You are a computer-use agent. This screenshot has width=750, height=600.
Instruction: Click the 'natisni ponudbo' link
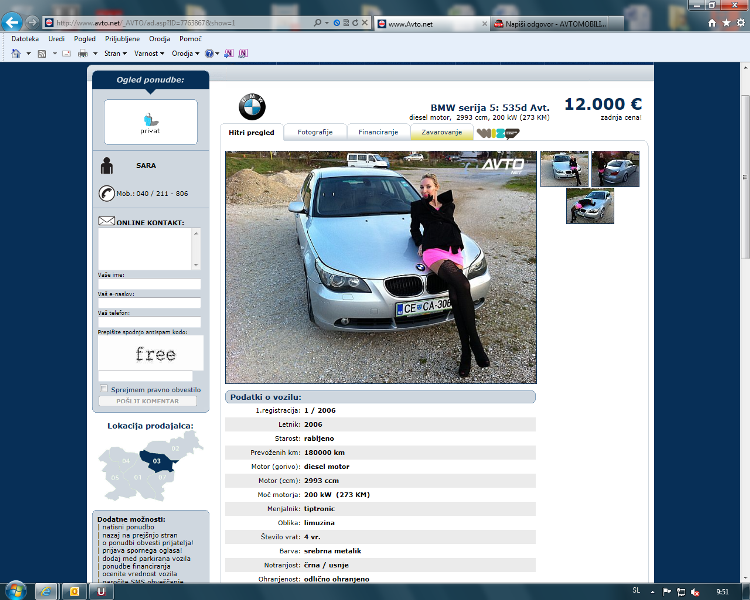click(128, 527)
